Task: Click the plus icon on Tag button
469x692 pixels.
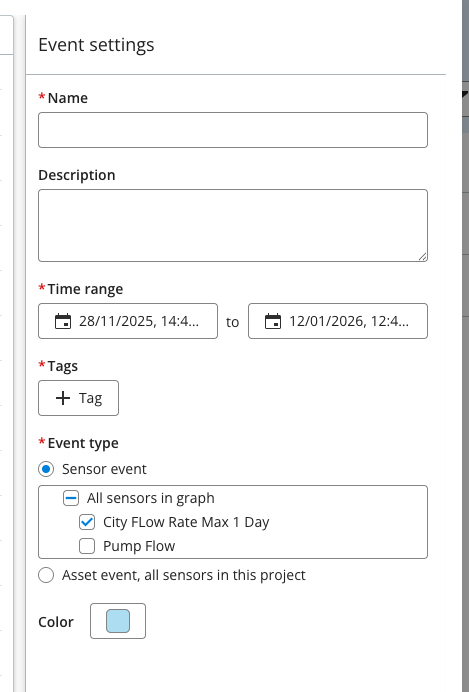Action: (x=63, y=398)
